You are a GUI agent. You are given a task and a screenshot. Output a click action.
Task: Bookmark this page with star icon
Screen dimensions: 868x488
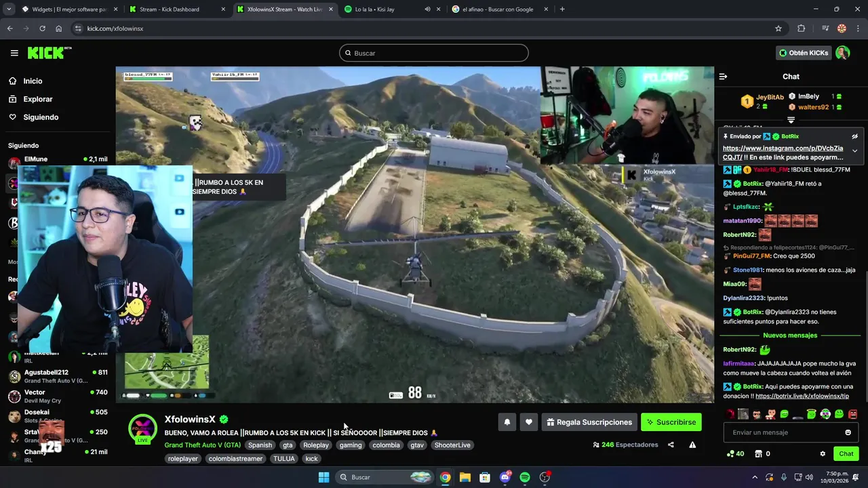pos(778,28)
